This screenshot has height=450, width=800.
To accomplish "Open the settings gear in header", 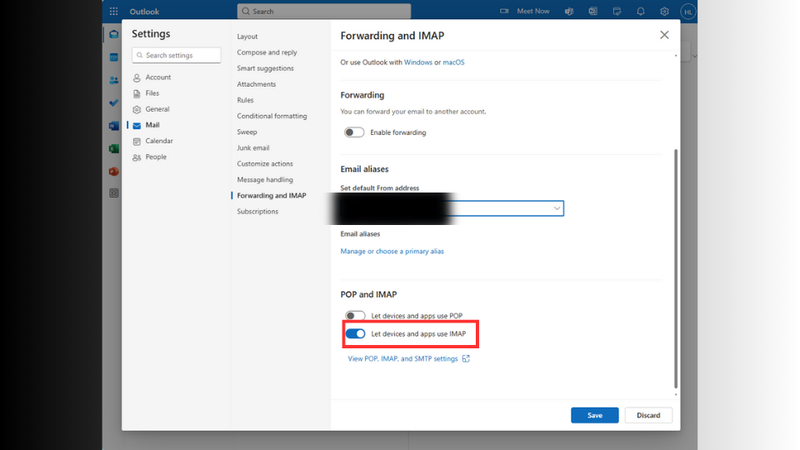I will (x=664, y=11).
